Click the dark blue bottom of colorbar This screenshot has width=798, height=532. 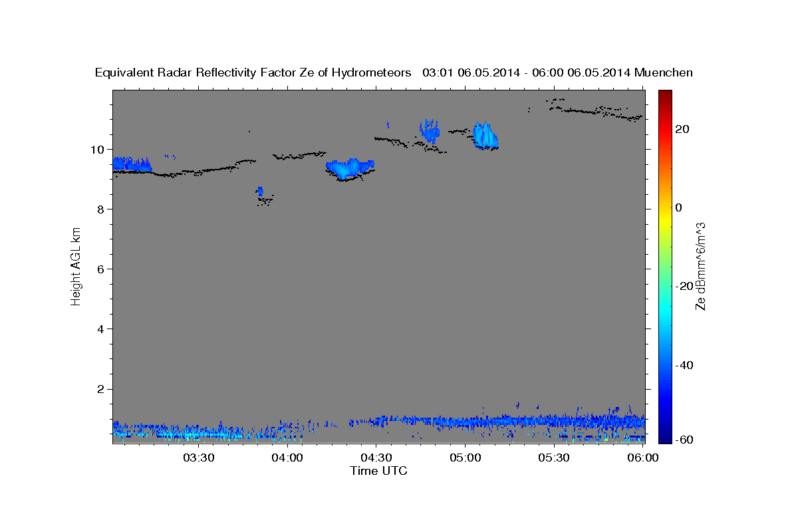[664, 436]
